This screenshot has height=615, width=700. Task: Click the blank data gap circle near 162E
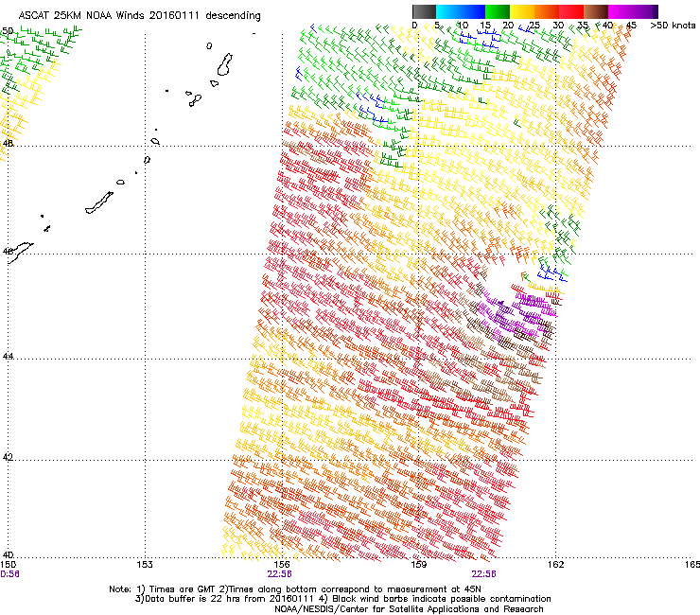502,280
